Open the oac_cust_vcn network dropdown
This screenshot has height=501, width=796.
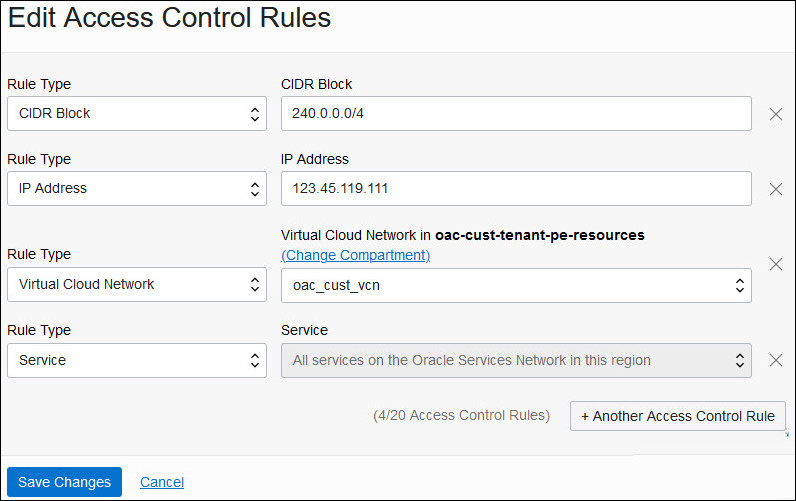tap(516, 285)
